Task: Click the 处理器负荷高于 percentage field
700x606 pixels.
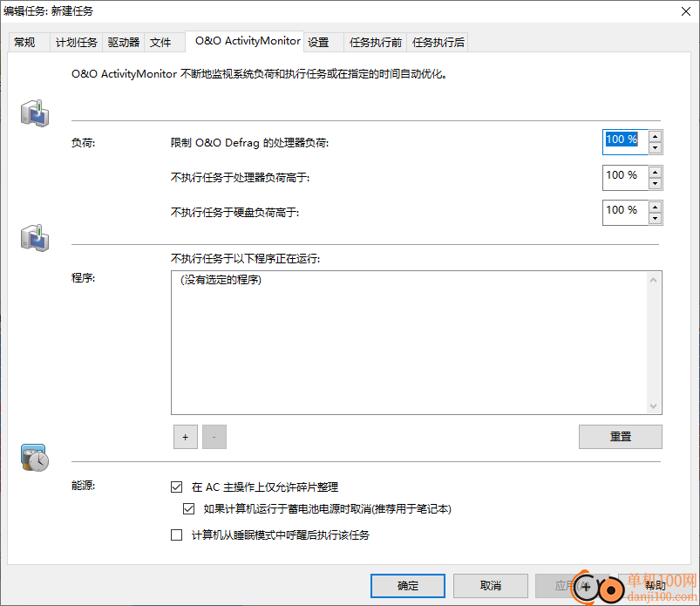Action: tap(625, 177)
